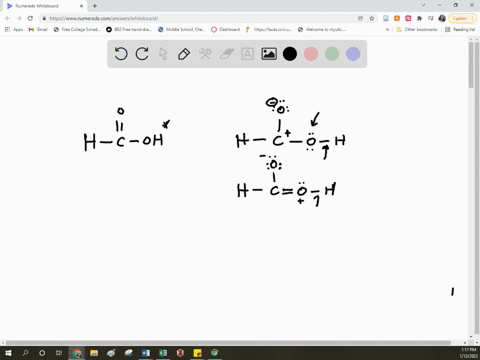The height and width of the screenshot is (360, 480).
Task: Open Sticky Notes from taskbar
Action: click(x=197, y=353)
